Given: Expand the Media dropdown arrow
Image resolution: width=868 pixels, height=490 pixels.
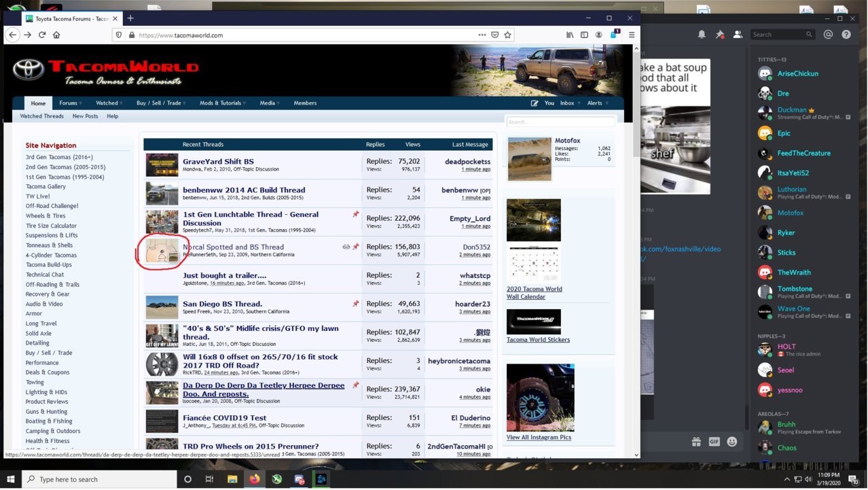Looking at the screenshot, I should pos(278,103).
